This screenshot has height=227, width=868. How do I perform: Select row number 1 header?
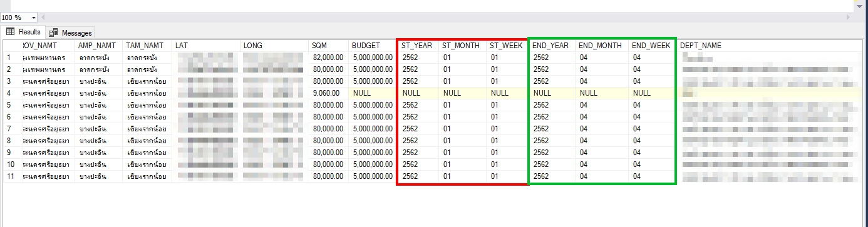tap(13, 58)
